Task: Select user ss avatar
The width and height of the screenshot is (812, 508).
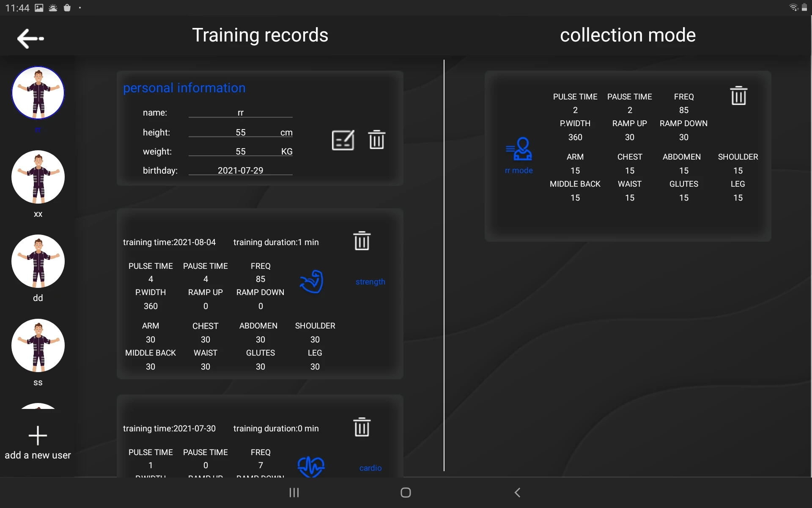Action: pos(38,345)
